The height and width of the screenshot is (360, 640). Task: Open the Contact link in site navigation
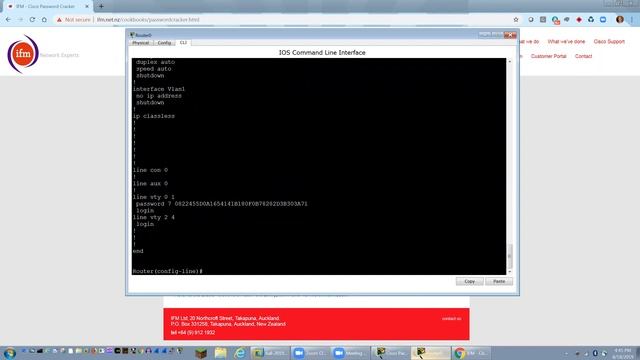583,56
